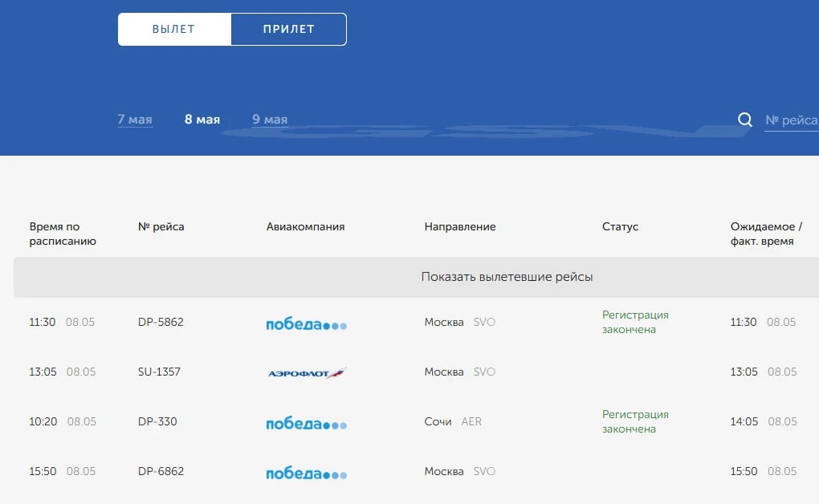Click Регистрация закончена status of DP-330
The image size is (819, 504).
coord(635,421)
